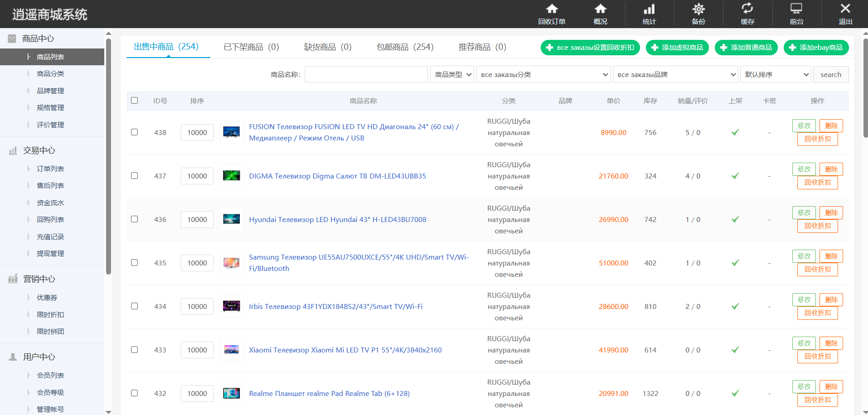Click 添加普通商品 button

pyautogui.click(x=746, y=48)
